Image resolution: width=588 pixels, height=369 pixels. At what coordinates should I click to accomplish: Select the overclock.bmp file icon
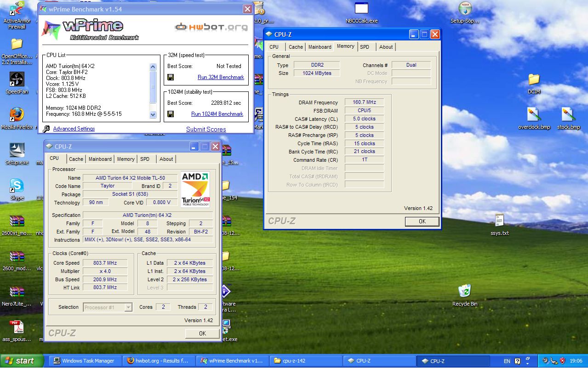[534, 114]
